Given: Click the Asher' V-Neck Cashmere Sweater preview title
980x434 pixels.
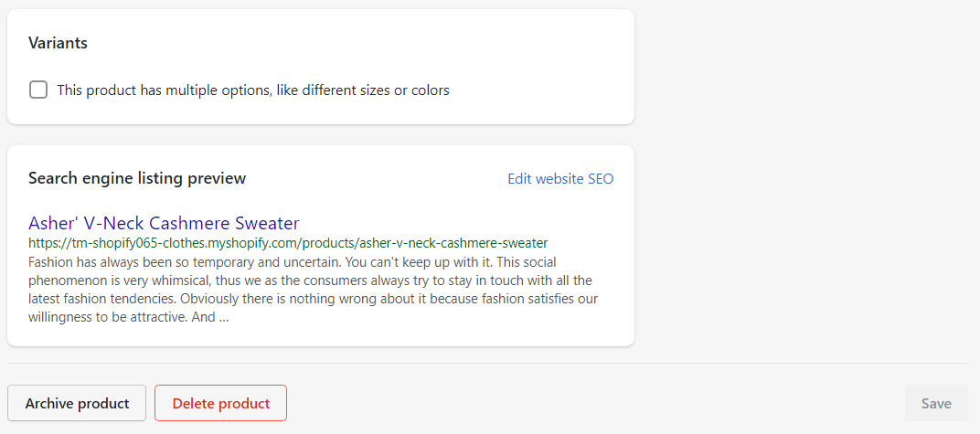Looking at the screenshot, I should click(164, 223).
